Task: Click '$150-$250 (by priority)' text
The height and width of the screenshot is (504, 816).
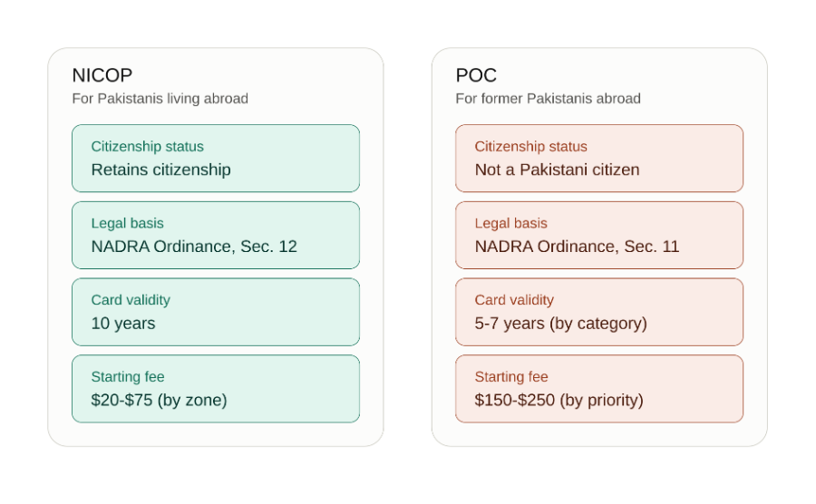Action: [559, 400]
